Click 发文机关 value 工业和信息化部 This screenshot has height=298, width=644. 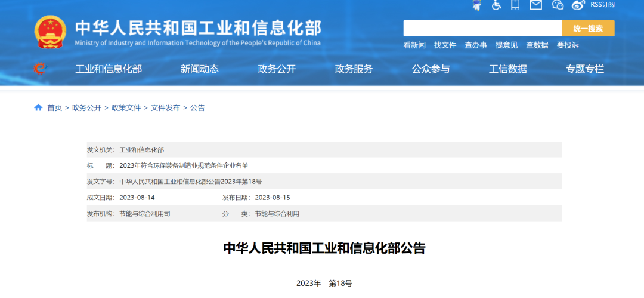[x=142, y=150]
